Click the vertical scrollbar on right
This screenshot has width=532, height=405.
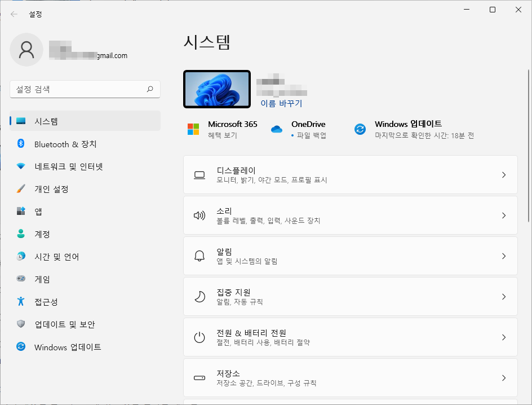click(529, 146)
